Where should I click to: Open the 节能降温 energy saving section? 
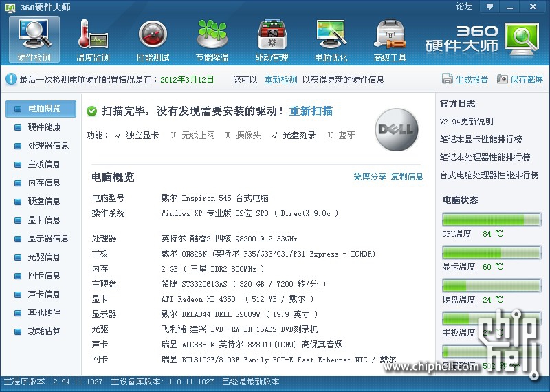pyautogui.click(x=212, y=41)
